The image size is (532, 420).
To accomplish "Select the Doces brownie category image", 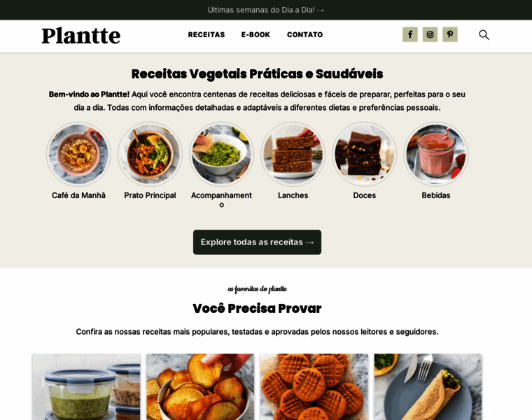I will [x=365, y=154].
